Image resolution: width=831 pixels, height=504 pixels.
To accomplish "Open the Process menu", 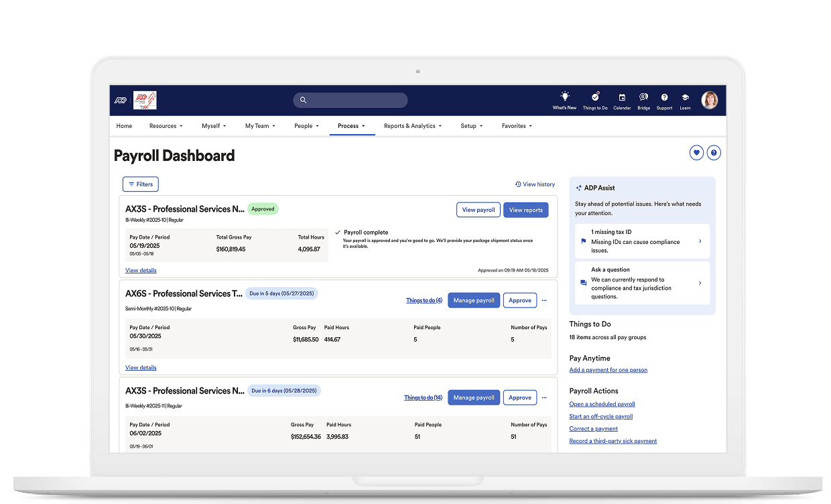I will pyautogui.click(x=352, y=126).
